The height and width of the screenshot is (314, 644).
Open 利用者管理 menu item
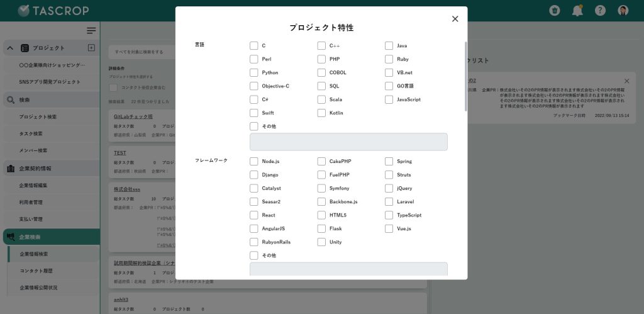31,202
